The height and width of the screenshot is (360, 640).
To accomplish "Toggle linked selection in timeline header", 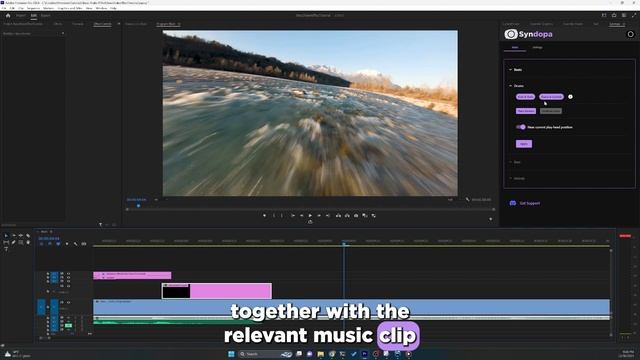I will point(58,244).
